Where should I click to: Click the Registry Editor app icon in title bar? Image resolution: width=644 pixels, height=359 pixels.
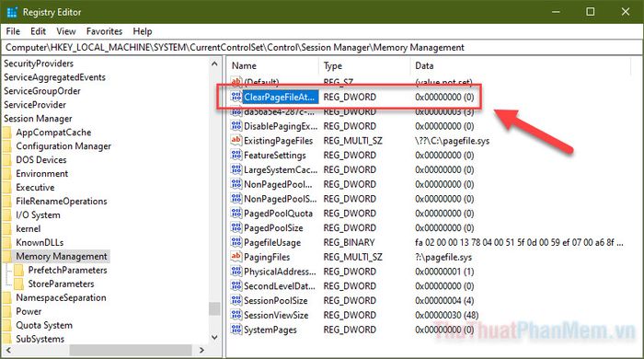tap(12, 12)
